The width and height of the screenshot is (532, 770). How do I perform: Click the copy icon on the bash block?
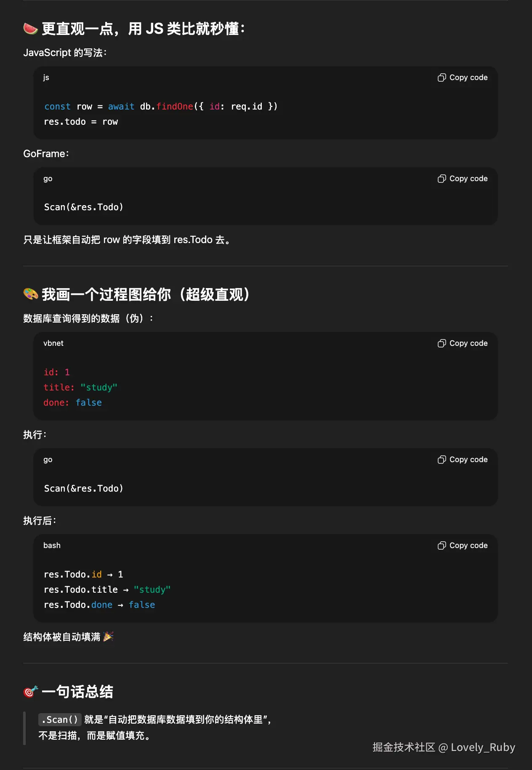click(442, 545)
